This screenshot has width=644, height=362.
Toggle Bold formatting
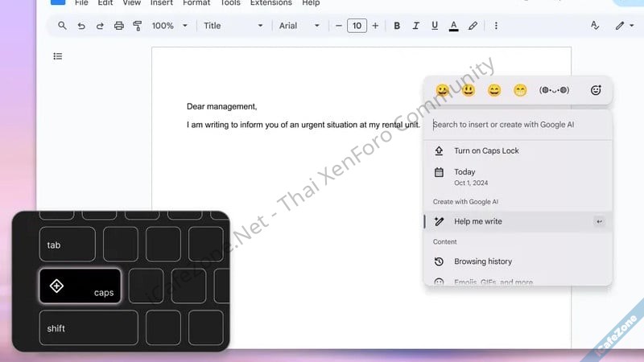pyautogui.click(x=397, y=26)
